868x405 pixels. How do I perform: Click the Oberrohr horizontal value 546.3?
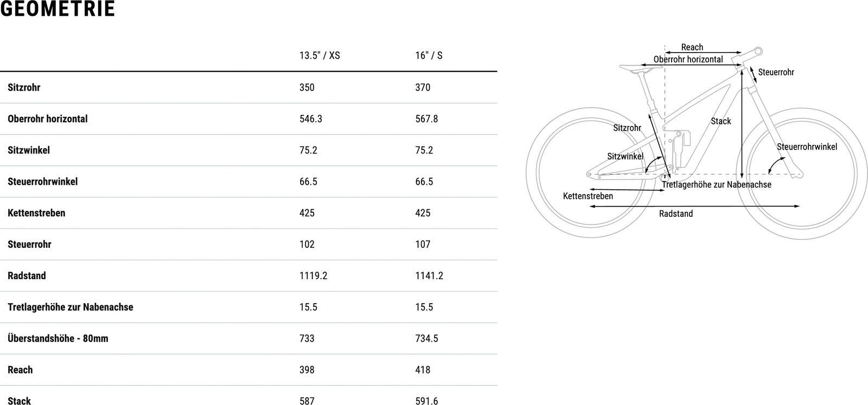coord(311,119)
